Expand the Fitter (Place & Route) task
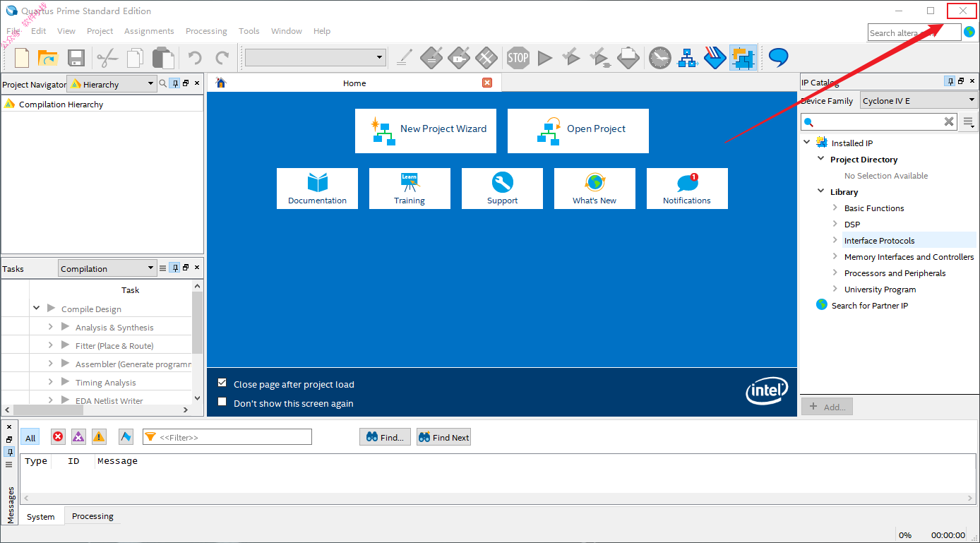 coord(51,345)
